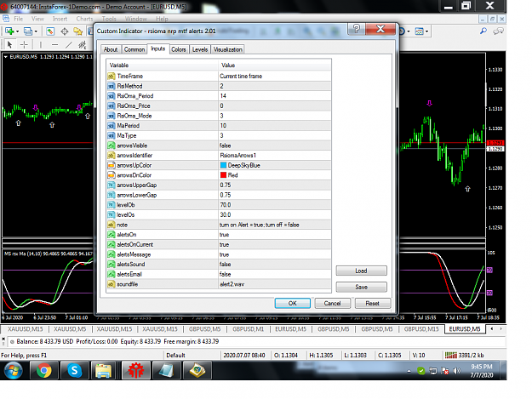Click the Load button
The image size is (532, 399).
click(x=361, y=271)
